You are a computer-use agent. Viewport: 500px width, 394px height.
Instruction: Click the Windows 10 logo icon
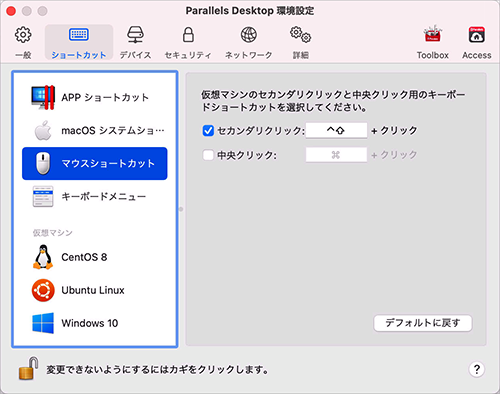[x=43, y=323]
